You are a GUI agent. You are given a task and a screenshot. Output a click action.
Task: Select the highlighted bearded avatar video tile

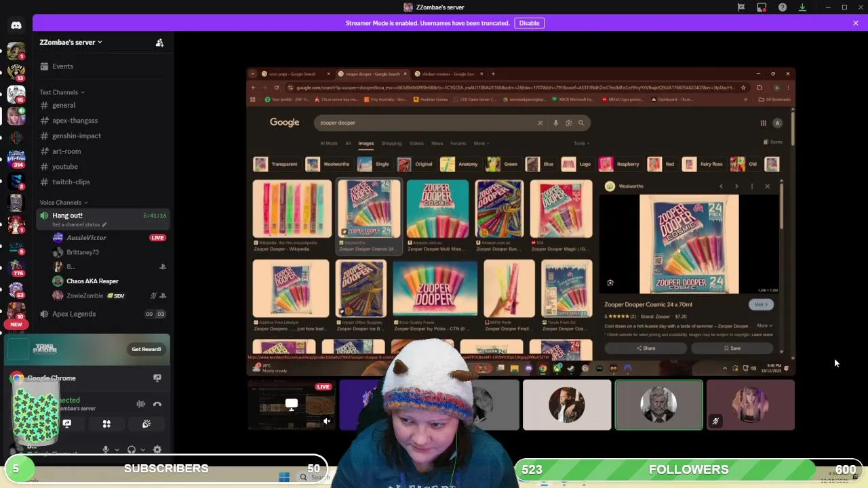[x=658, y=405]
